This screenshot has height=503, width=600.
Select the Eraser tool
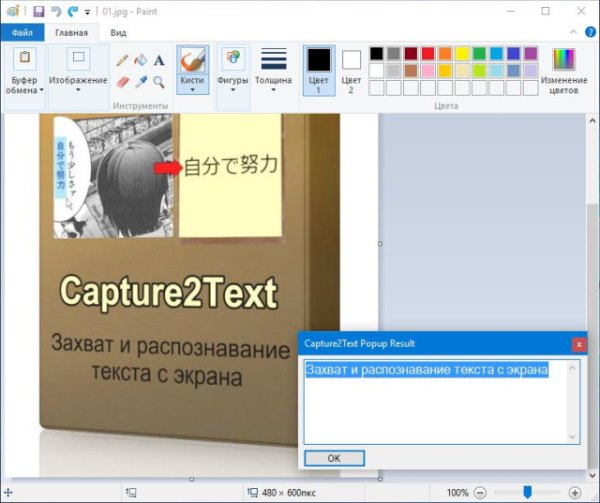click(x=123, y=82)
